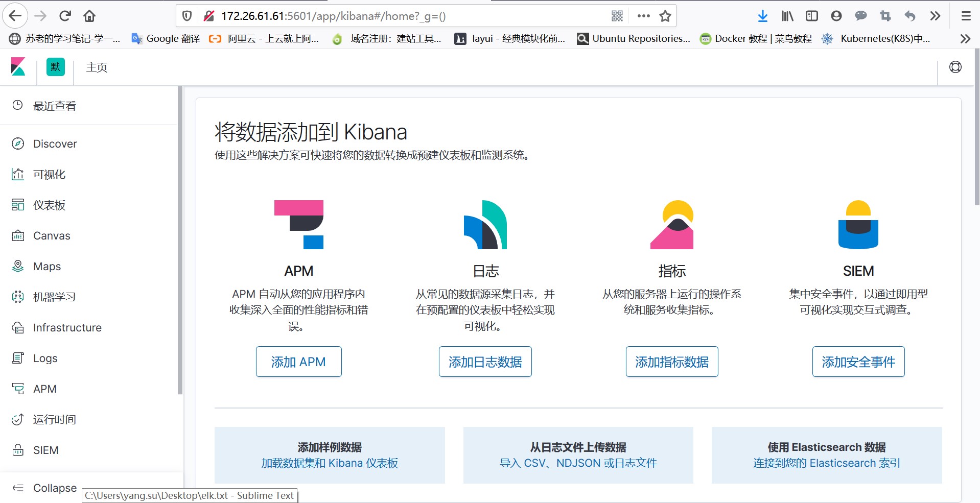Show more bookmarks chevron
This screenshot has height=503, width=980.
click(965, 38)
